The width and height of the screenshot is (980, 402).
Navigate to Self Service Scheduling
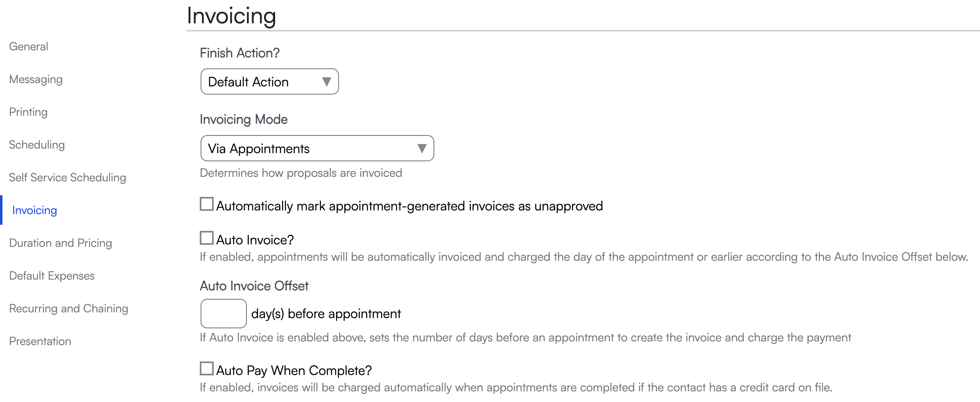point(68,178)
